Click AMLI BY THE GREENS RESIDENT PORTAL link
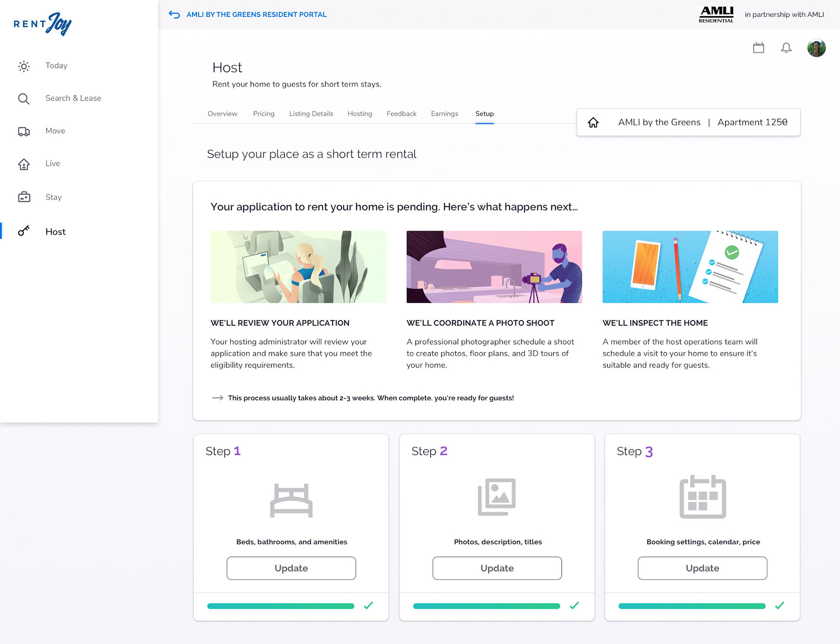Viewport: 840px width, 644px height. coord(256,14)
